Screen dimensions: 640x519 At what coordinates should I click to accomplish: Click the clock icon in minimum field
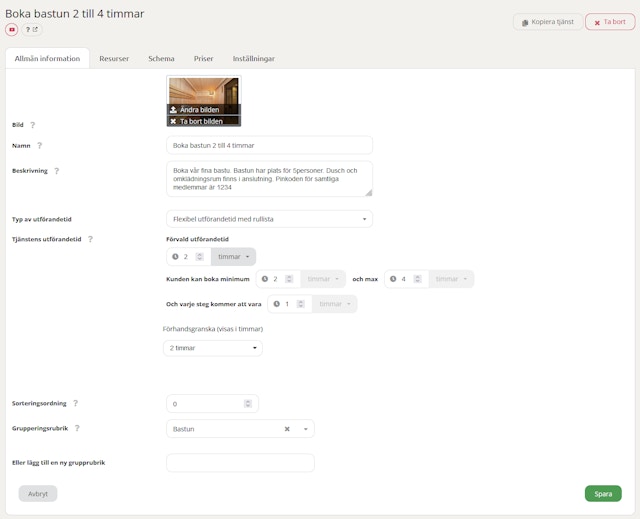pyautogui.click(x=265, y=279)
